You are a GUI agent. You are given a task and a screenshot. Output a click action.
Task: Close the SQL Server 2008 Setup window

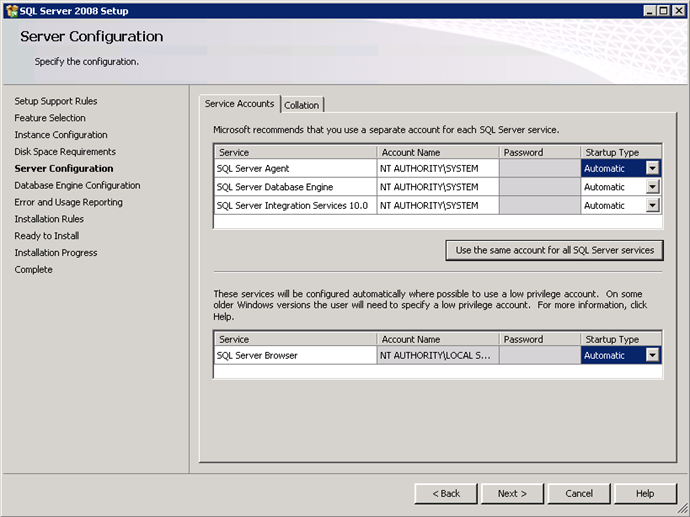pos(679,11)
